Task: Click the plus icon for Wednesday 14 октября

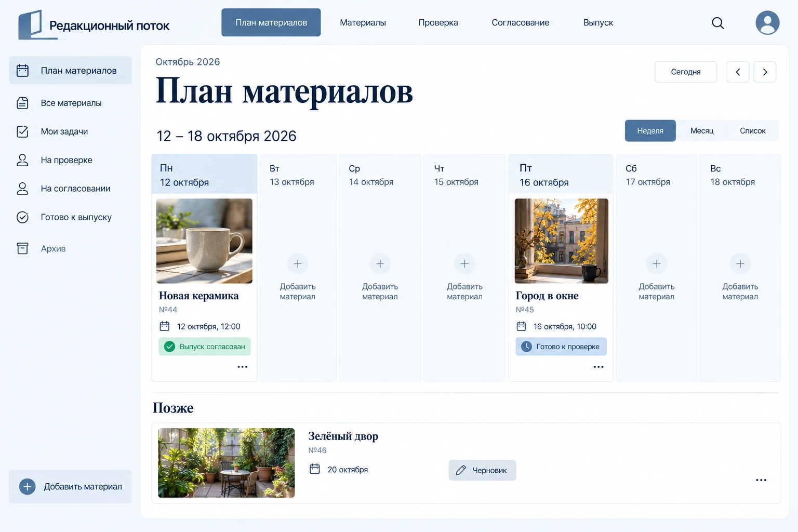Action: 380,264
